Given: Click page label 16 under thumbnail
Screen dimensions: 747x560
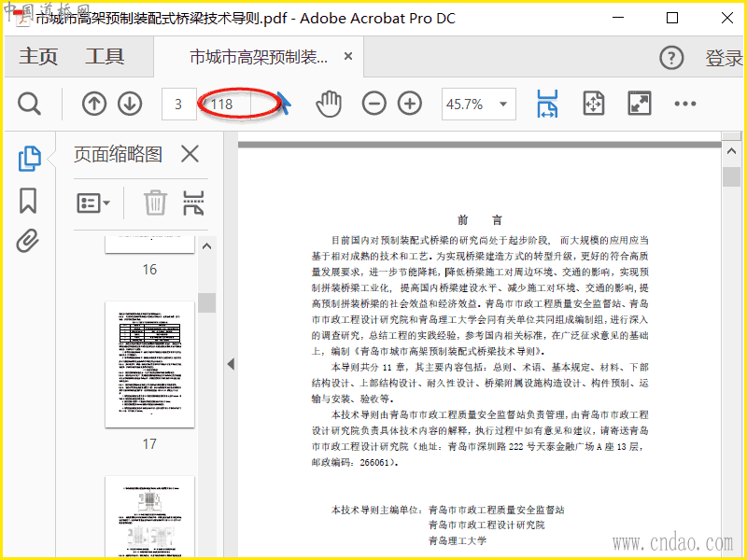Looking at the screenshot, I should 149,270.
